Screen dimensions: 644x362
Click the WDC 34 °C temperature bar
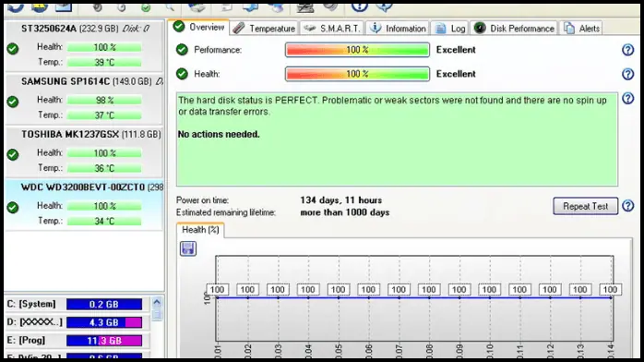[x=104, y=221]
